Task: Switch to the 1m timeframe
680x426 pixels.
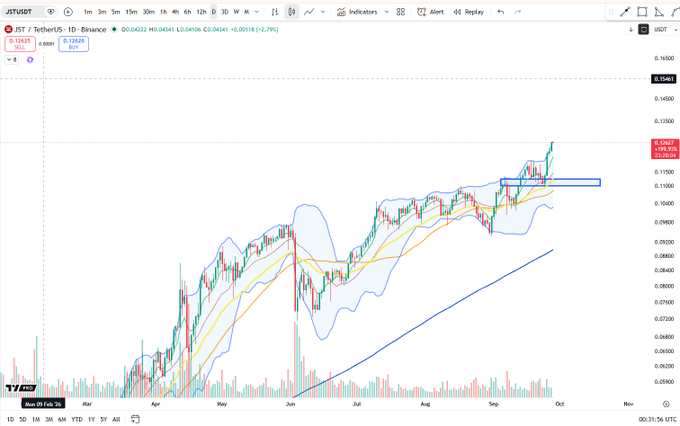Action: tap(88, 12)
